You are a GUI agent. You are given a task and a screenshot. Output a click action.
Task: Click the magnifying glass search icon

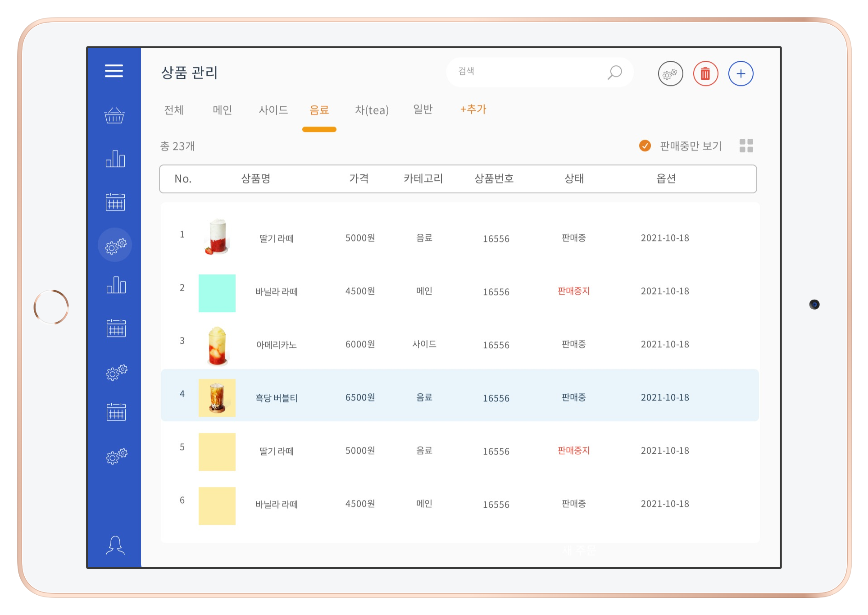point(614,72)
